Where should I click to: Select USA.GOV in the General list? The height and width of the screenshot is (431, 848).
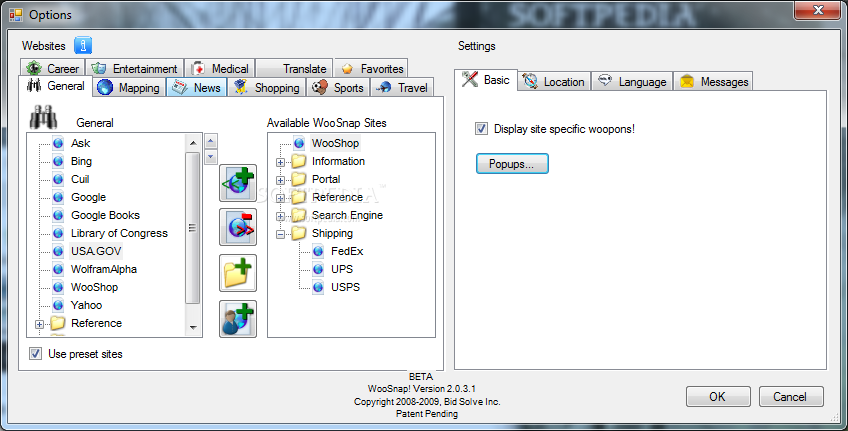pos(96,251)
